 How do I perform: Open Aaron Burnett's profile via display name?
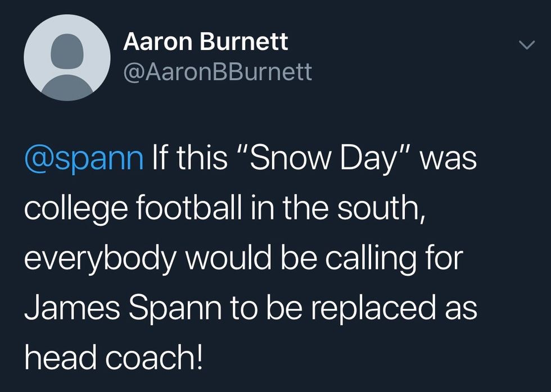click(205, 42)
